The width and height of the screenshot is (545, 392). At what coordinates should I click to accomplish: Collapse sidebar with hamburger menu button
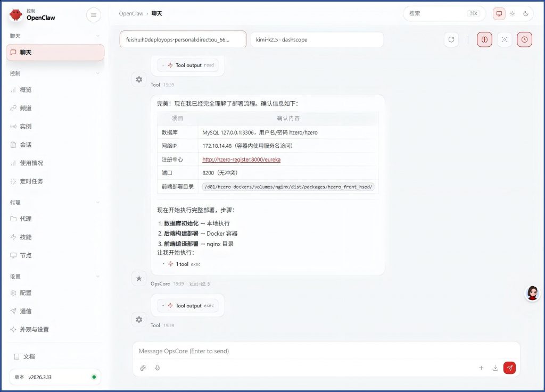point(93,15)
